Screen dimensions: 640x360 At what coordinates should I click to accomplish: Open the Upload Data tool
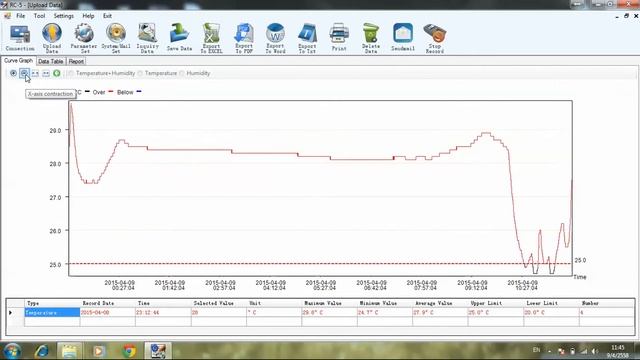point(52,38)
